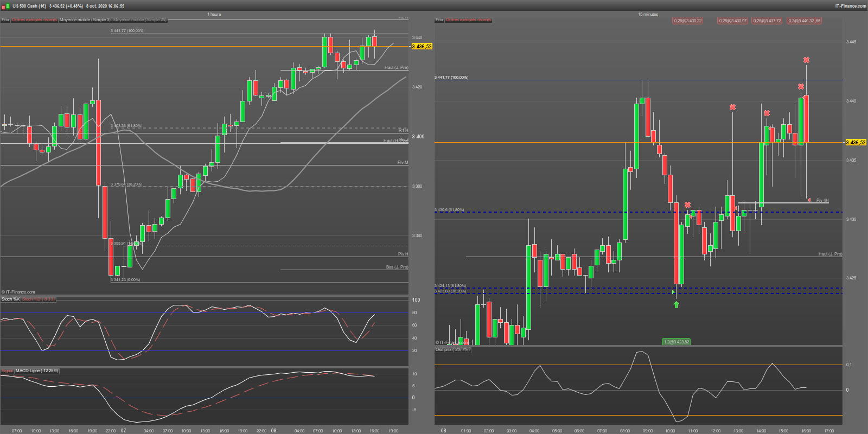Open the MACD Ligne (12 25 9) label
The image size is (868, 434).
tap(37, 371)
